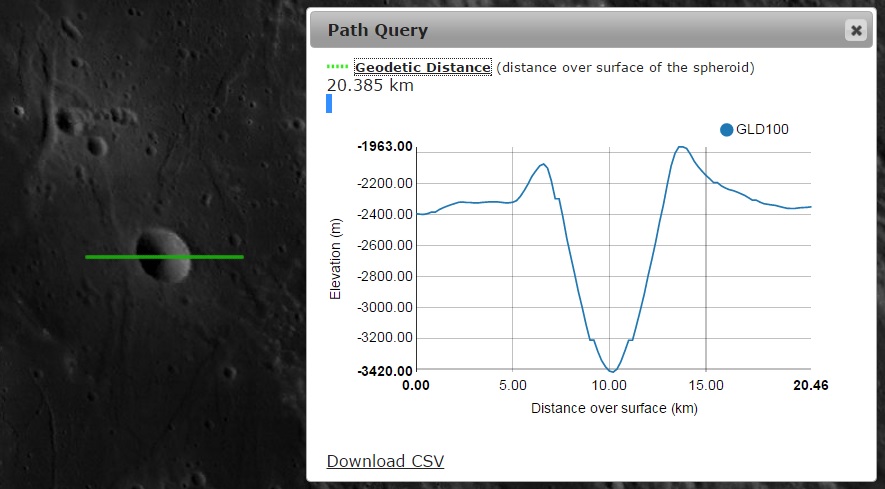Click the 20.385 km distance value
885x489 pixels.
370,86
